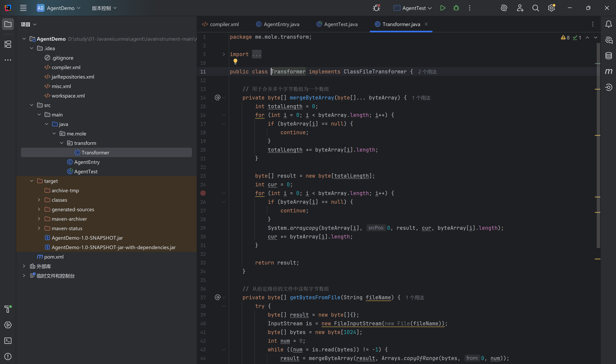Click the '2 个用法' usages hint
Screen dimensions: 616x364
point(427,72)
